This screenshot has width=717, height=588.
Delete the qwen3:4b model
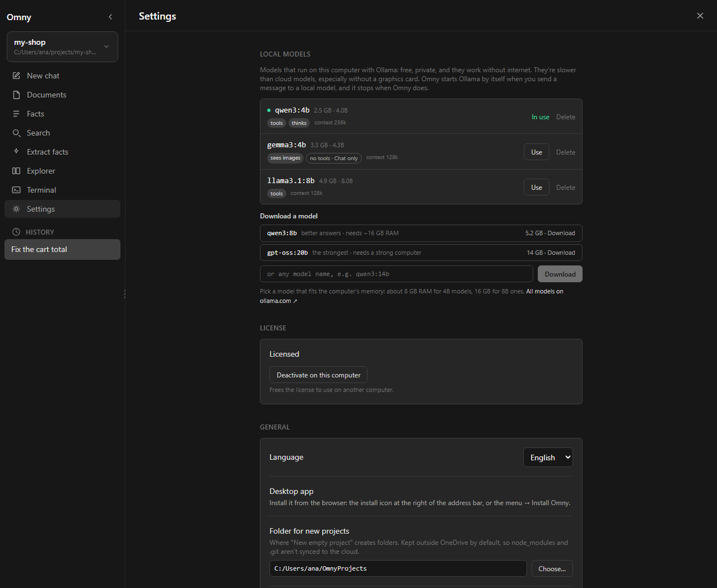pos(566,117)
